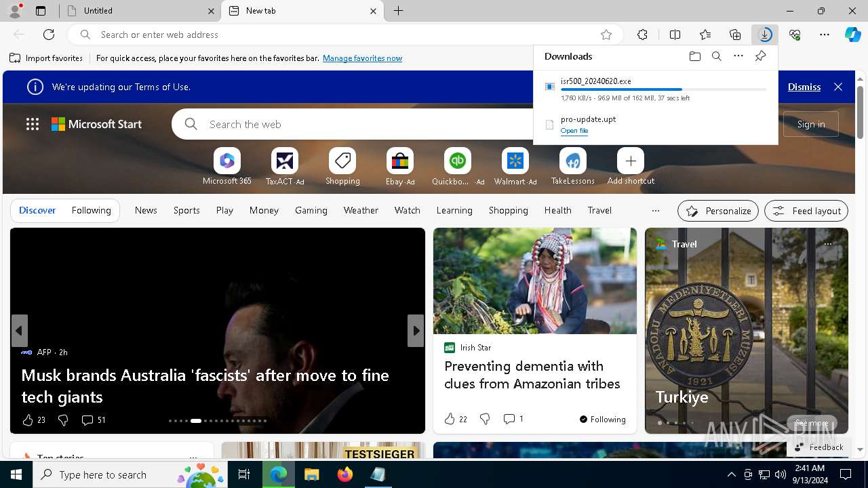Dislike the dementia article
Viewport: 868px width, 488px height.
tap(485, 419)
